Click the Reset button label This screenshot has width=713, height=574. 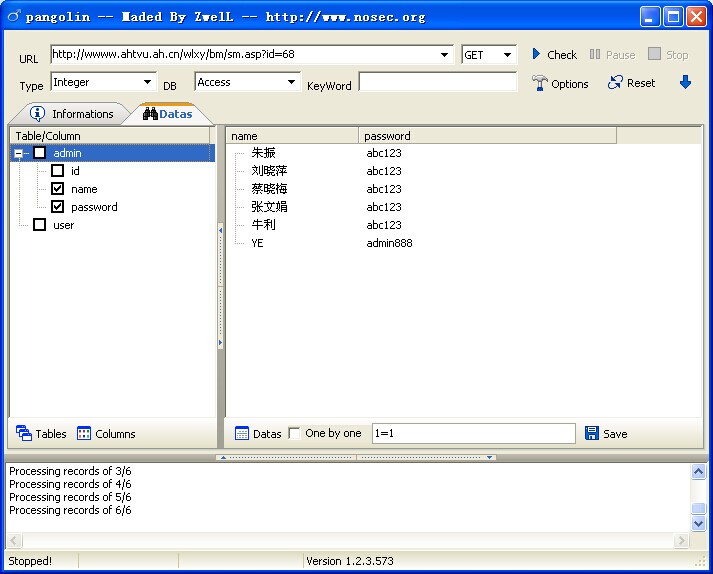coord(641,83)
